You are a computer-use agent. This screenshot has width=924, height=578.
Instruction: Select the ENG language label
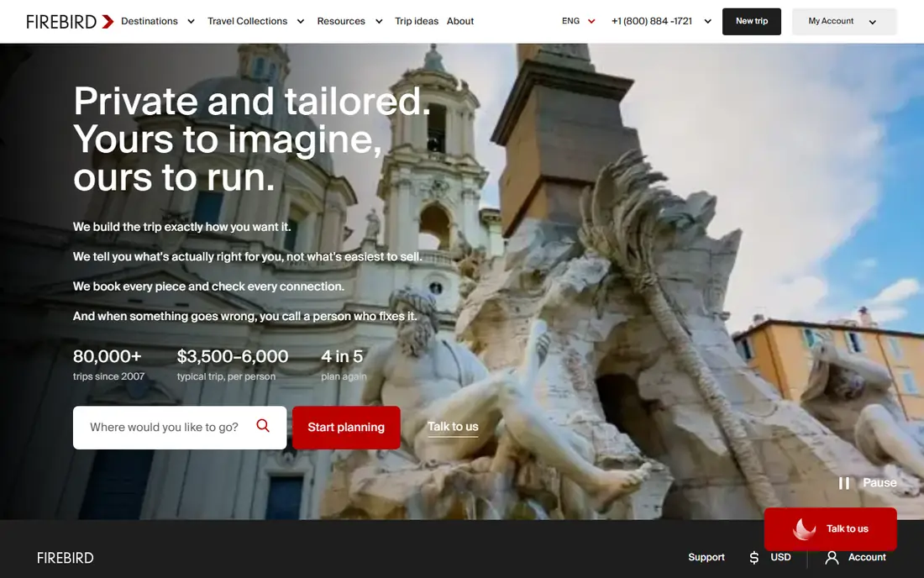[x=570, y=21]
